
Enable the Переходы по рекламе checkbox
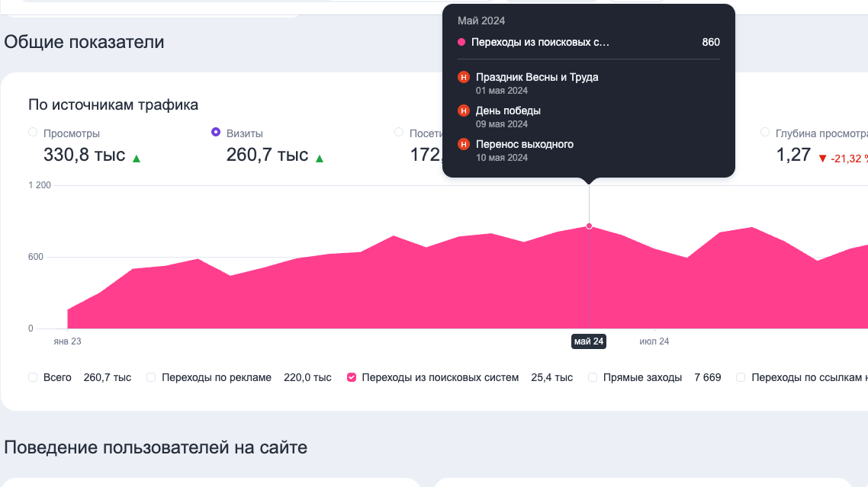(151, 377)
